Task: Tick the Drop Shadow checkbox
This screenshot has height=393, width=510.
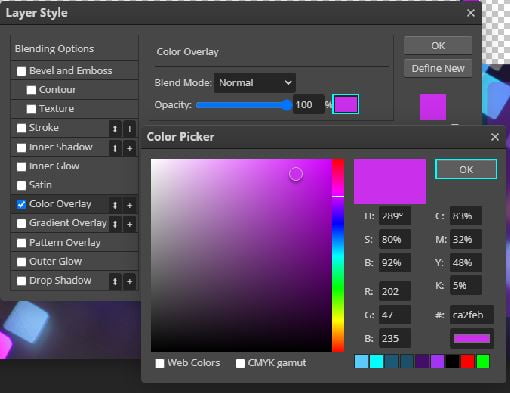Action: [21, 281]
